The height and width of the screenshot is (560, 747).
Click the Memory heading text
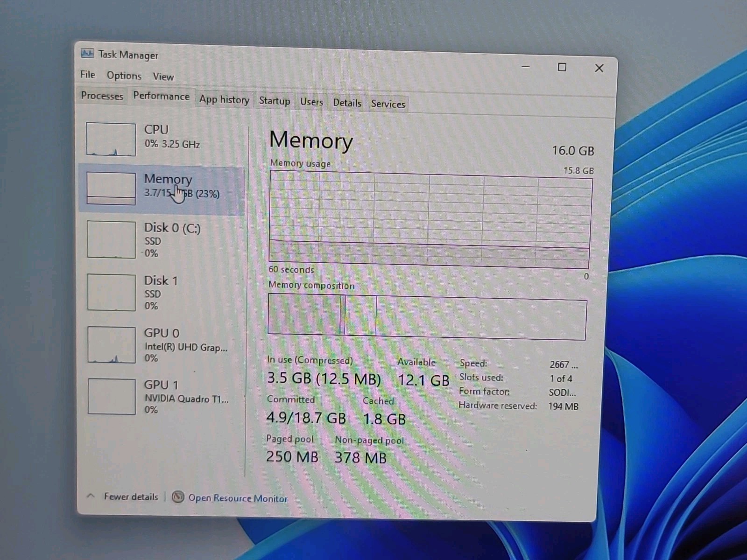[311, 140]
